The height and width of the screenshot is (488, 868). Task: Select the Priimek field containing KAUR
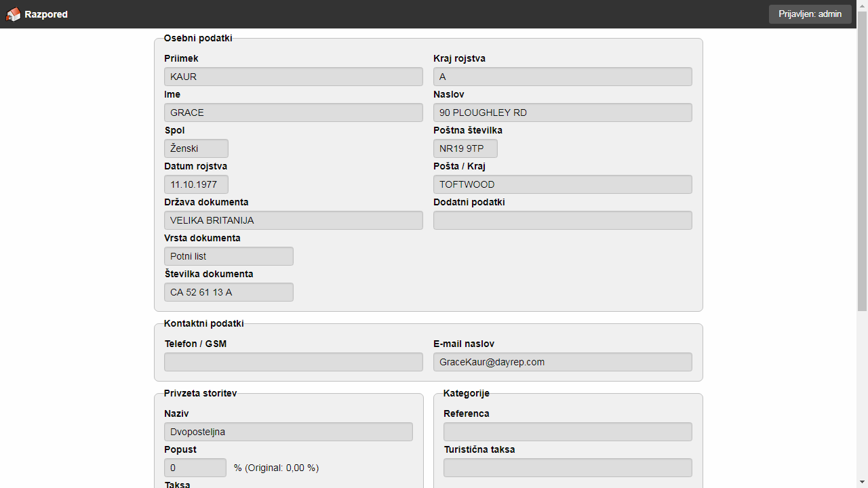(293, 77)
